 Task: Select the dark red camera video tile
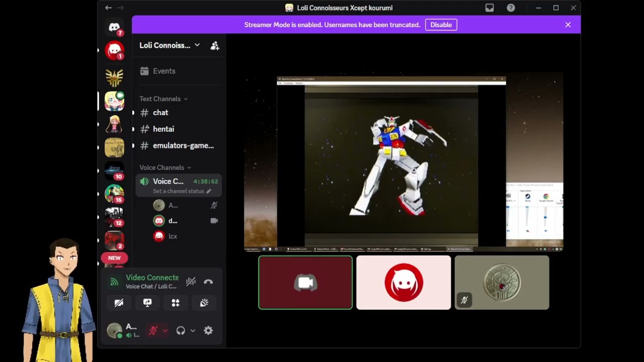click(x=305, y=283)
